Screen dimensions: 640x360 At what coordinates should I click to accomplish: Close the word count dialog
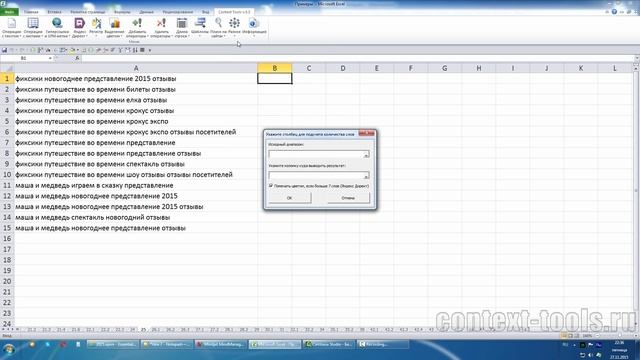[366, 133]
